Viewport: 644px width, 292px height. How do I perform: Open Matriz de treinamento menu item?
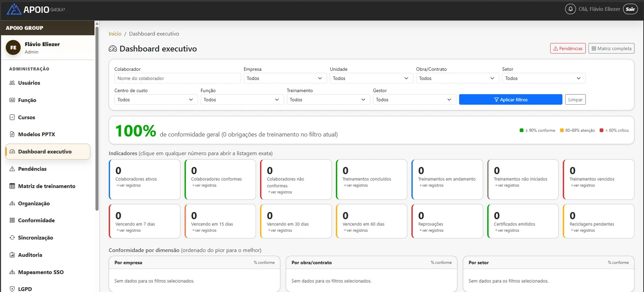point(47,186)
